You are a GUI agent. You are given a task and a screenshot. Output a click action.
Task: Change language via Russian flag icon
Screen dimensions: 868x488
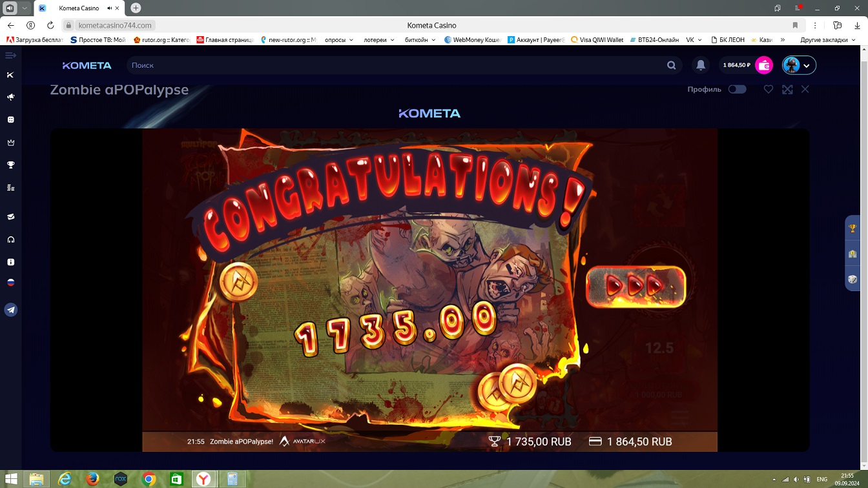coord(10,283)
